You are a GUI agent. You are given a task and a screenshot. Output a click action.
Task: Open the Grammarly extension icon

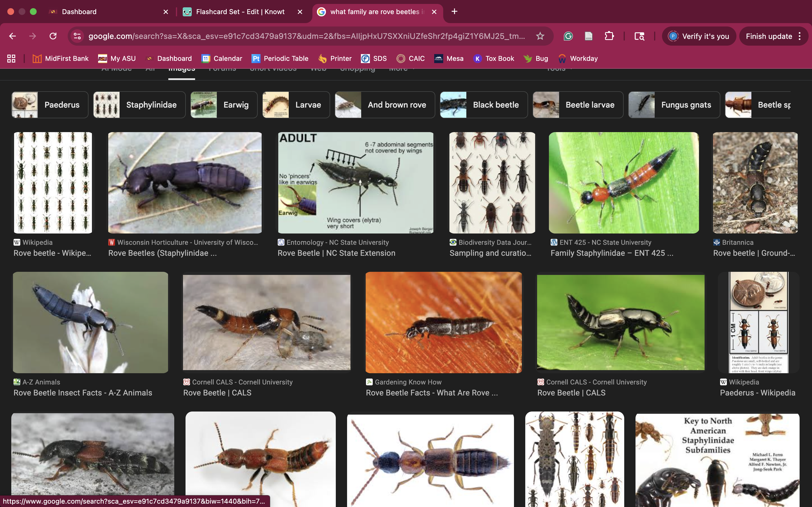[x=568, y=36]
